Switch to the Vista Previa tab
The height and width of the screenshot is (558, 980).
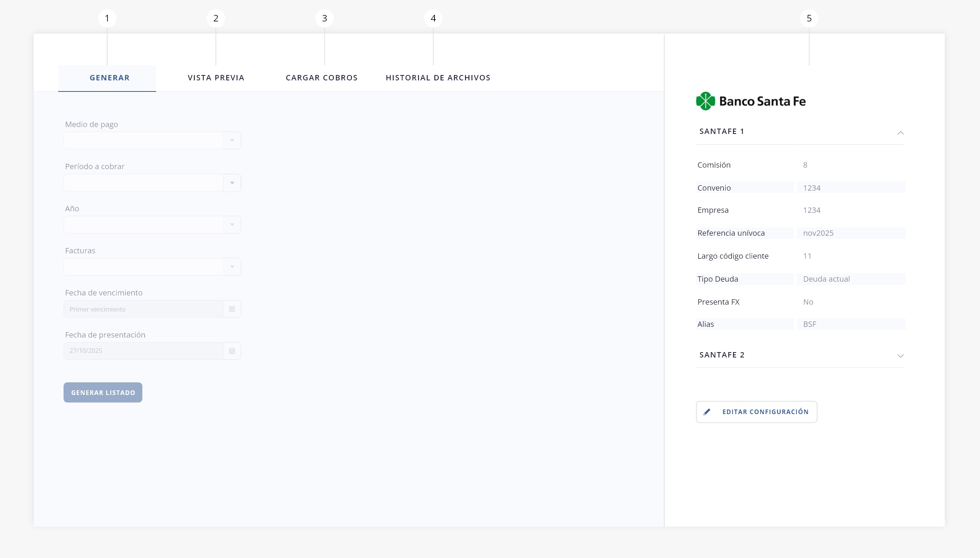click(x=216, y=78)
